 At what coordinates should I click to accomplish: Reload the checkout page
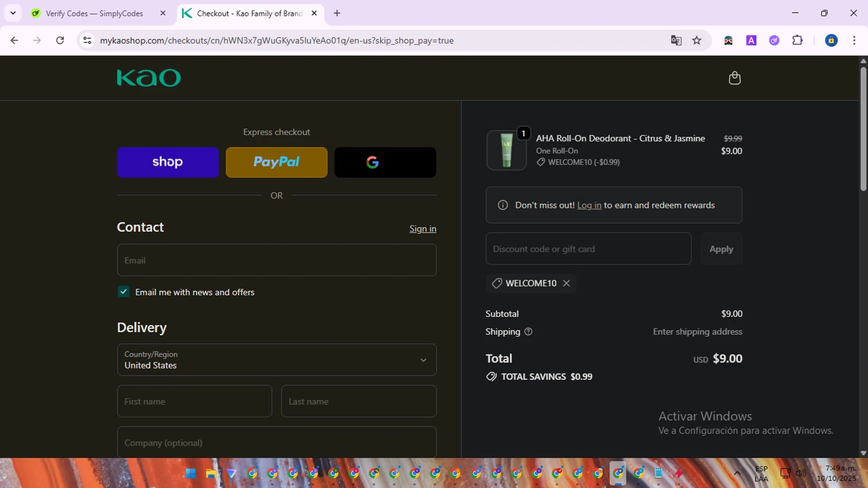(60, 41)
